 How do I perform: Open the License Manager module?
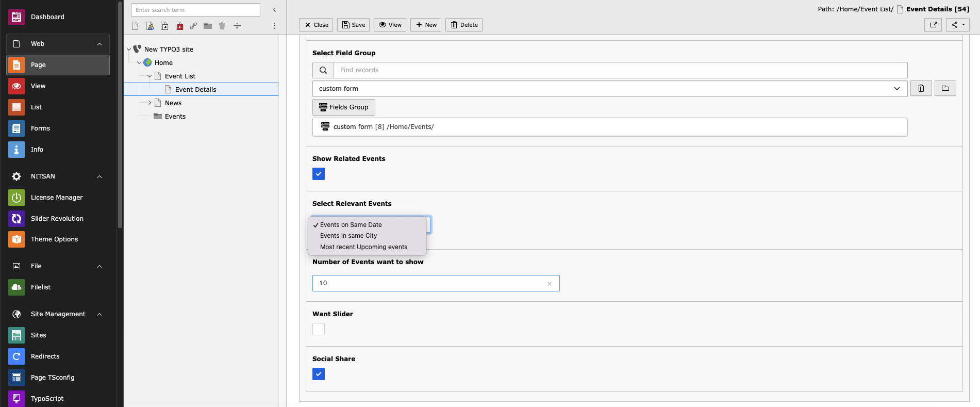(58, 197)
